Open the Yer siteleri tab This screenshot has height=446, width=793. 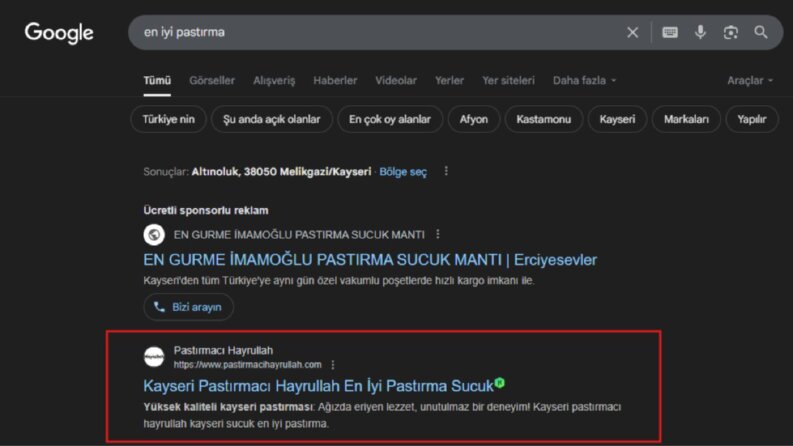pos(508,80)
